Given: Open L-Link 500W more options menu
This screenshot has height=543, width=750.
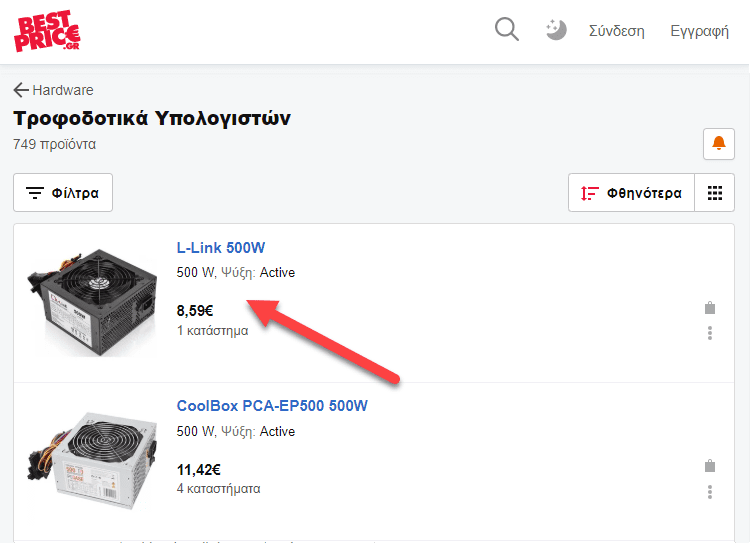Looking at the screenshot, I should 710,333.
